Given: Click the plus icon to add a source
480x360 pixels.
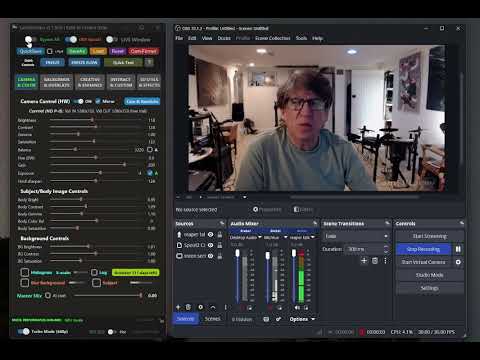Looking at the screenshot, I should click(x=178, y=307).
